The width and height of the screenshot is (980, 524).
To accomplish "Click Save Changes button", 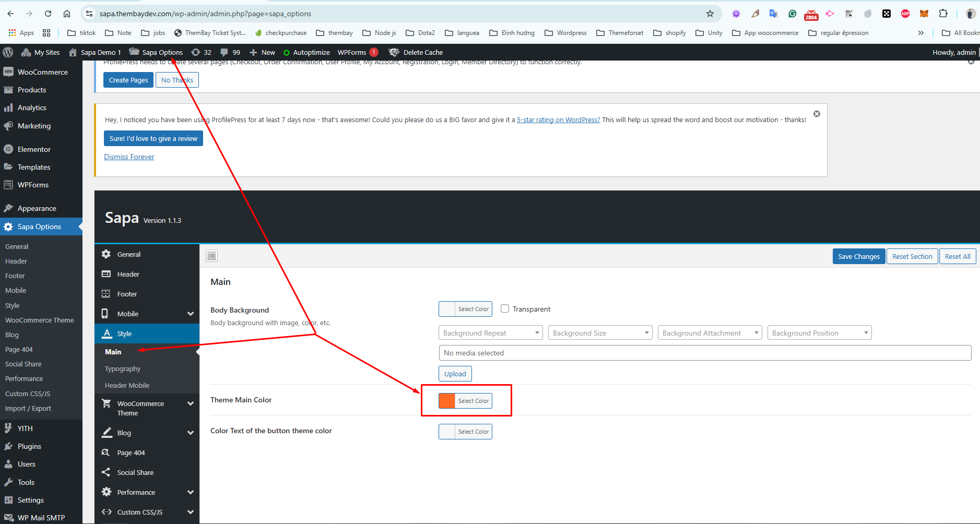I will click(x=859, y=256).
